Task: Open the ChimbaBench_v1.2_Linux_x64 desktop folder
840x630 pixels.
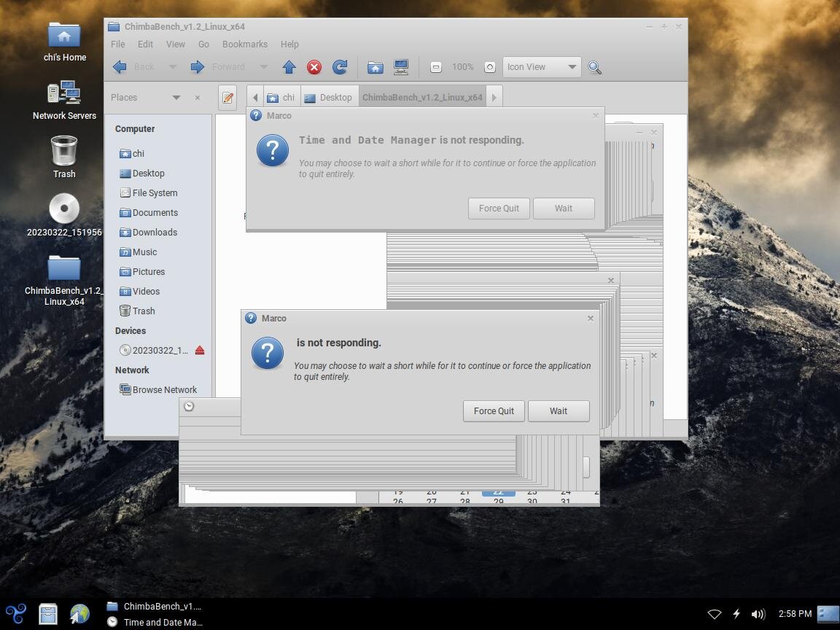Action: click(x=64, y=270)
